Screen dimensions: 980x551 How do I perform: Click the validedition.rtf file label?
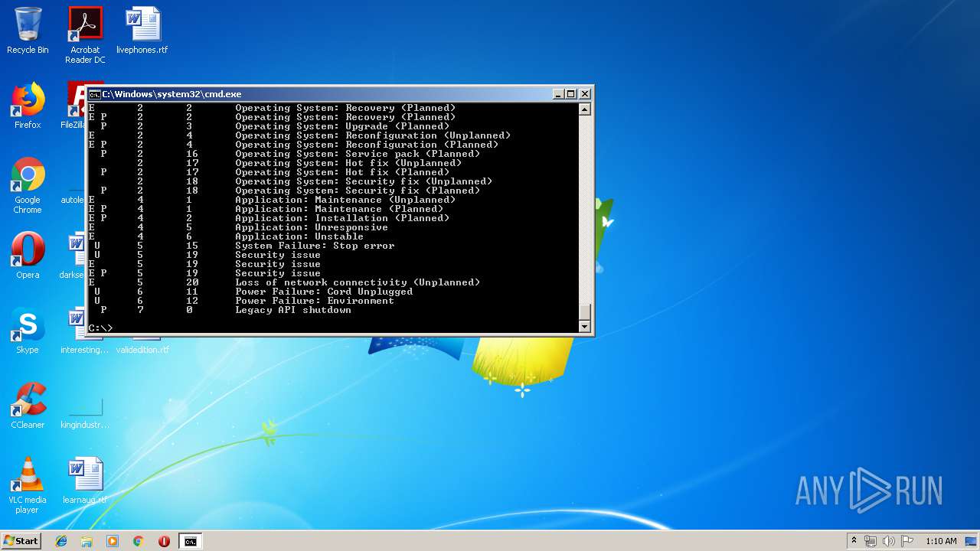pyautogui.click(x=142, y=350)
